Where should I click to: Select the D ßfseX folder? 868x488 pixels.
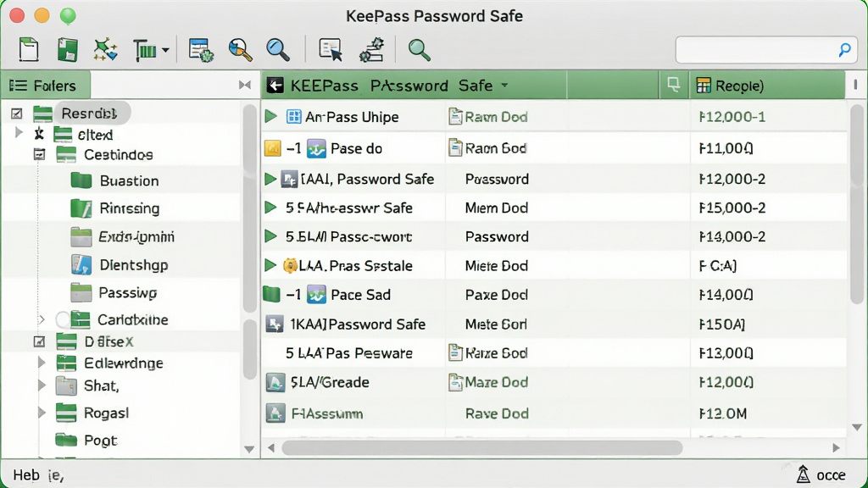[108, 342]
